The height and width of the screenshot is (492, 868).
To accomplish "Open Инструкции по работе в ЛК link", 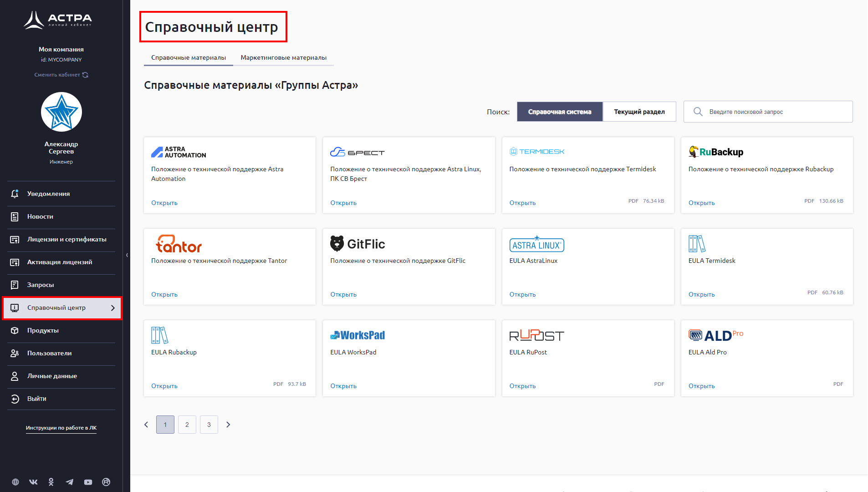I will [61, 428].
